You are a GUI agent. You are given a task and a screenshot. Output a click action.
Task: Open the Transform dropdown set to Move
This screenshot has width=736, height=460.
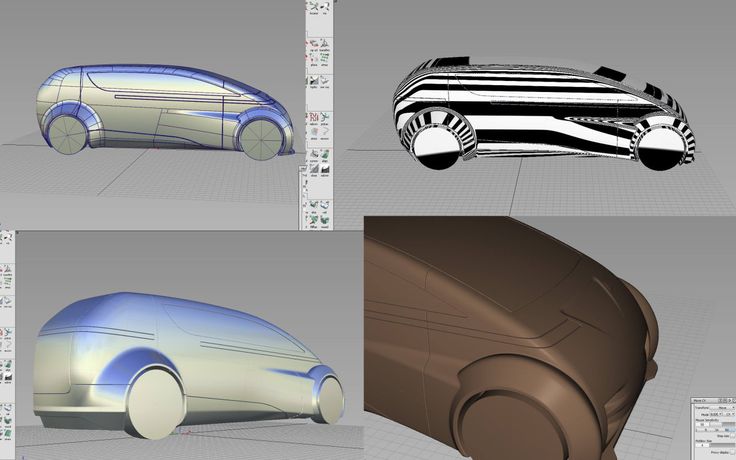(x=720, y=407)
